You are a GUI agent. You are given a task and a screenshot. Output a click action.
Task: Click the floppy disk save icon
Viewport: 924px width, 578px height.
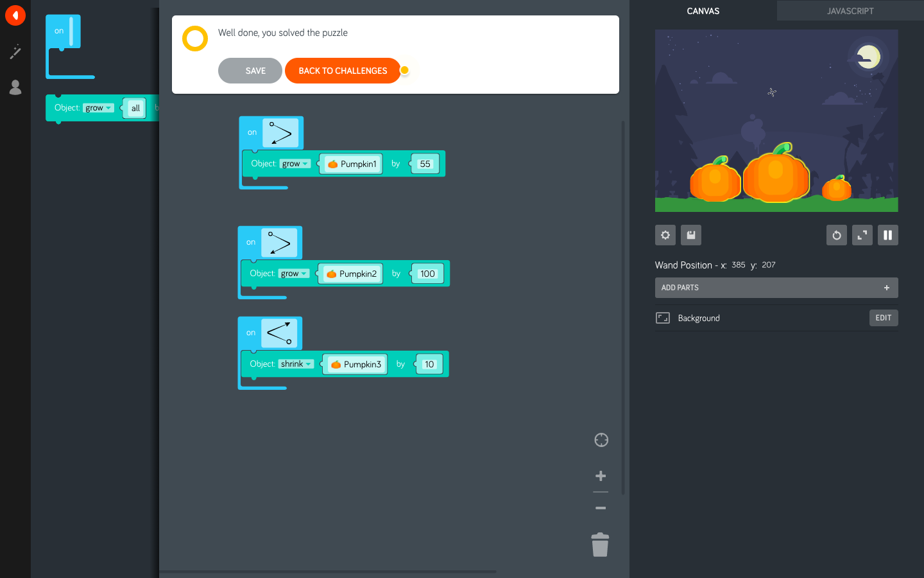[691, 235]
